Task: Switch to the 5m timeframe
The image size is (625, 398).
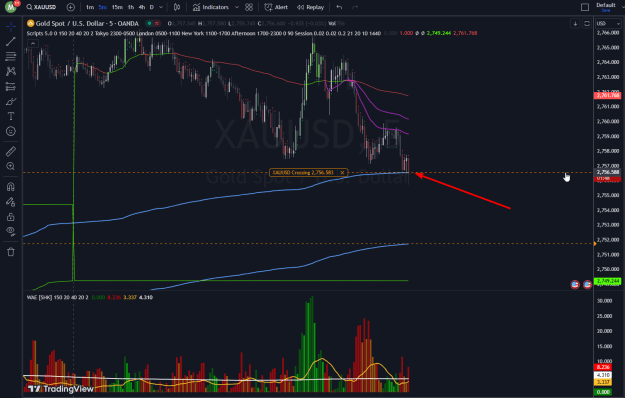Action: point(102,7)
